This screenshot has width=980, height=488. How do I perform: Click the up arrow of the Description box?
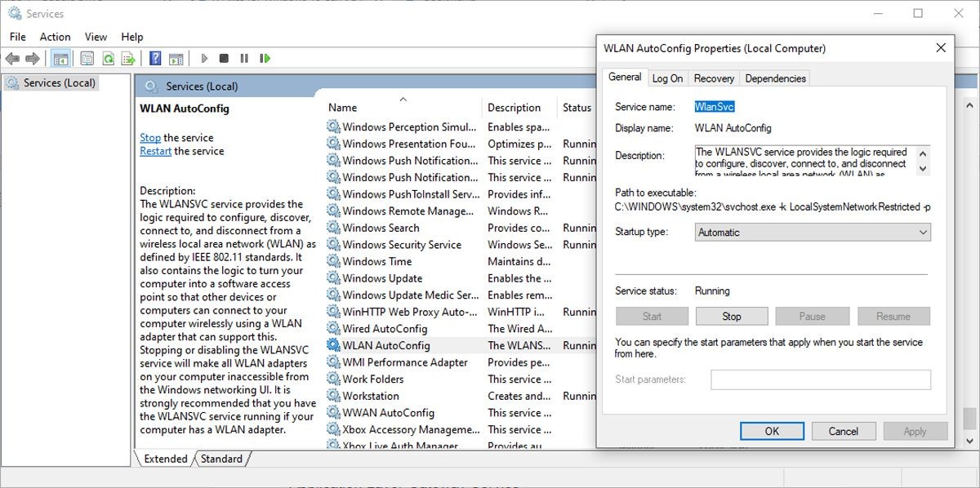click(x=923, y=153)
